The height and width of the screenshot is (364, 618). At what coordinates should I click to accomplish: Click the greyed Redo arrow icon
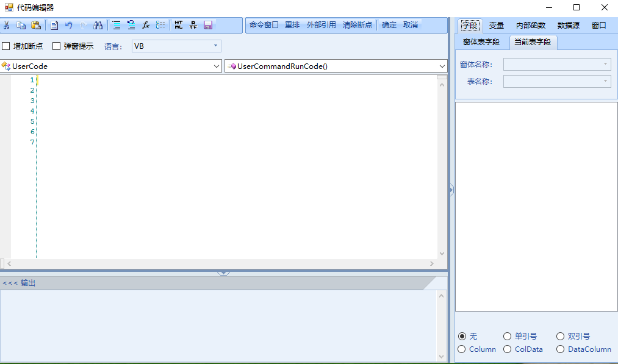click(83, 25)
